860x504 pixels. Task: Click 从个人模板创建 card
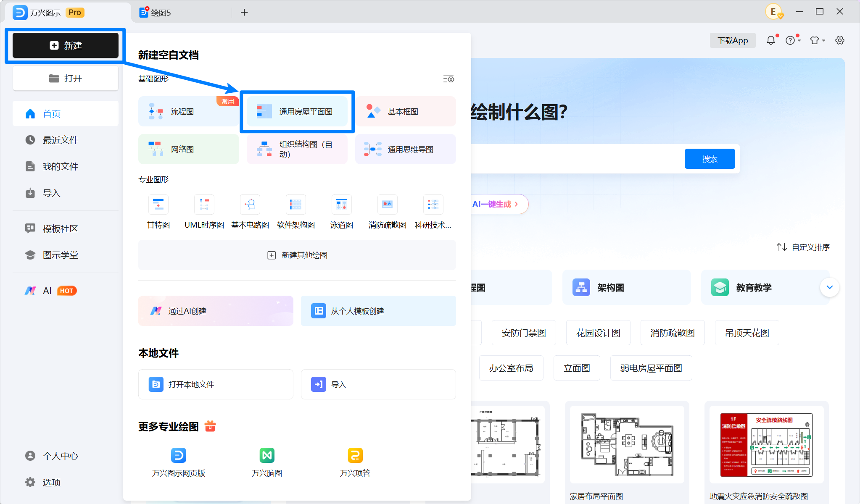(x=378, y=311)
